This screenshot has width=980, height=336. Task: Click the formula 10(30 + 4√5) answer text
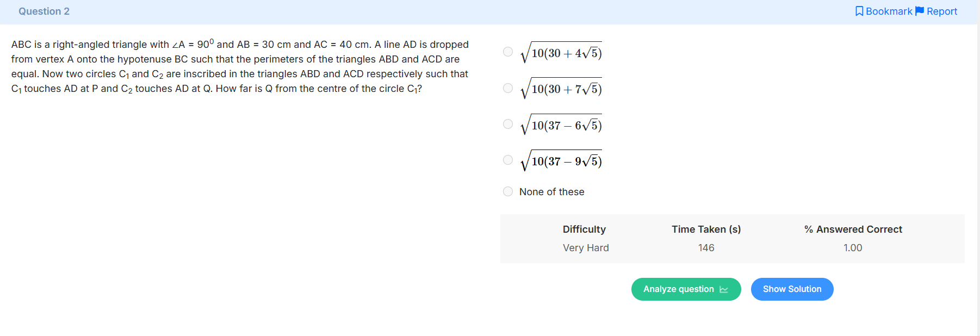point(561,52)
